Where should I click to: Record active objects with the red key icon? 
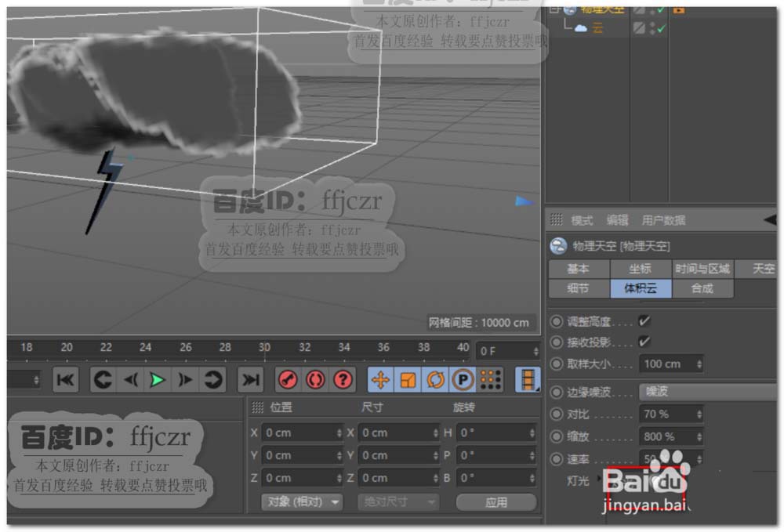(x=288, y=380)
